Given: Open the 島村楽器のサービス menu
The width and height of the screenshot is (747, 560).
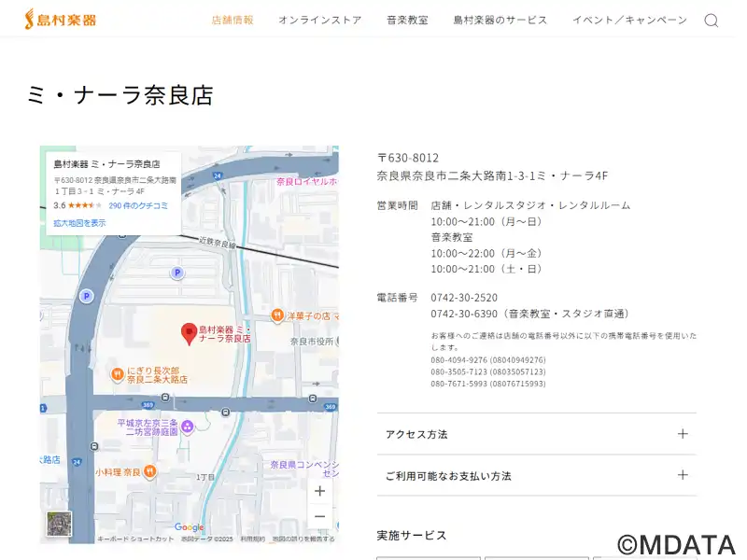Looking at the screenshot, I should 500,20.
